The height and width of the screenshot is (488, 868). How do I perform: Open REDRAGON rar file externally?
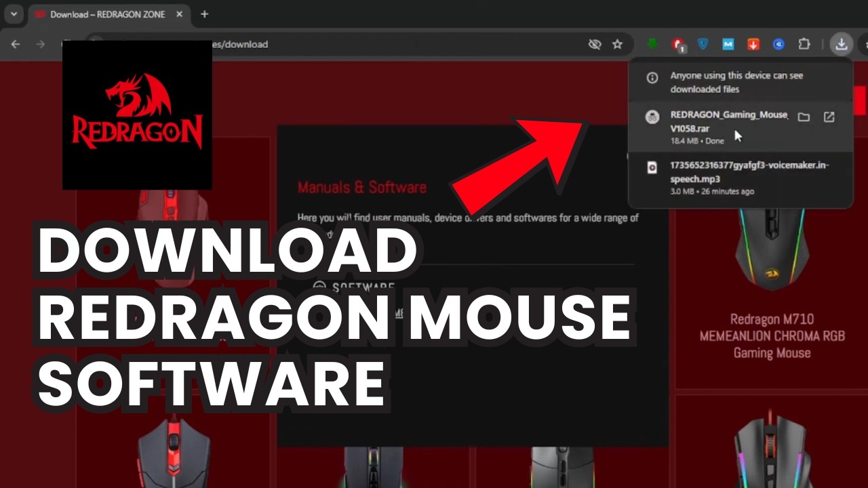pos(829,117)
